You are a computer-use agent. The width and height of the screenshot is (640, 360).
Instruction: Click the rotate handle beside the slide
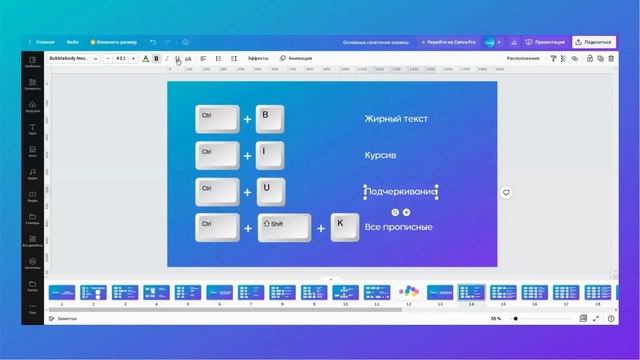coord(506,192)
